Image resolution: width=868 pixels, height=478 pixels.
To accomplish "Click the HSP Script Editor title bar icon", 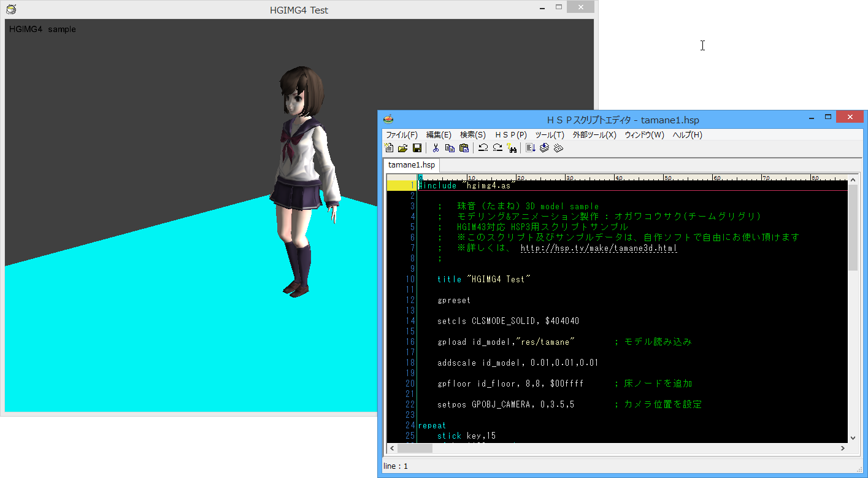I will click(x=388, y=120).
